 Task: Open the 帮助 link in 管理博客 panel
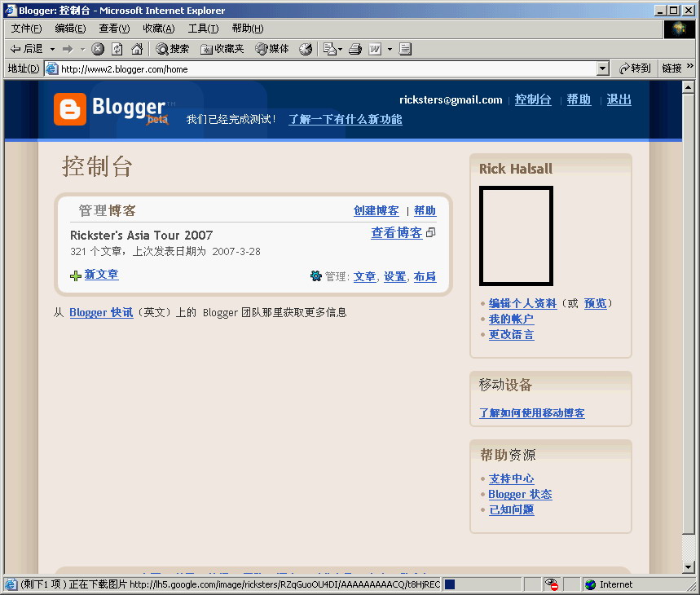(425, 210)
